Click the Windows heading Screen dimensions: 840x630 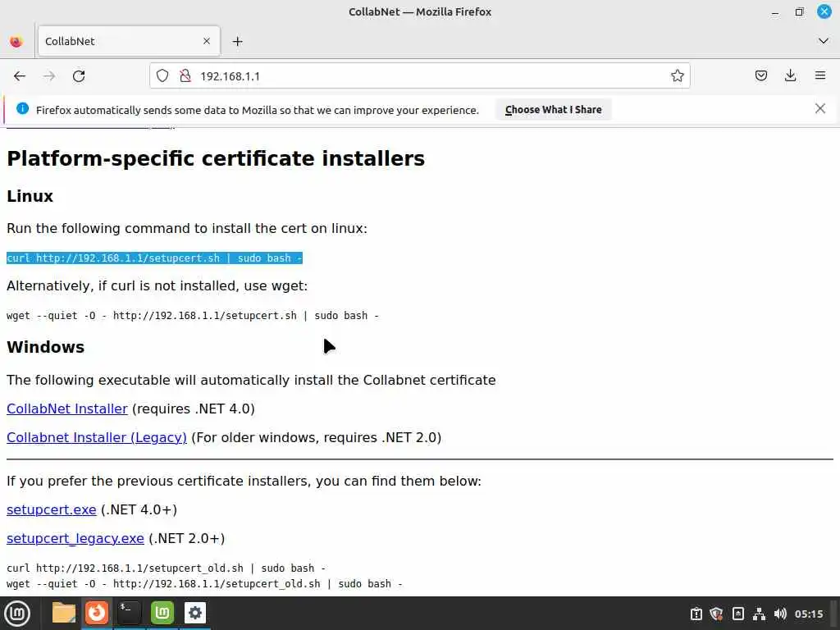[46, 347]
